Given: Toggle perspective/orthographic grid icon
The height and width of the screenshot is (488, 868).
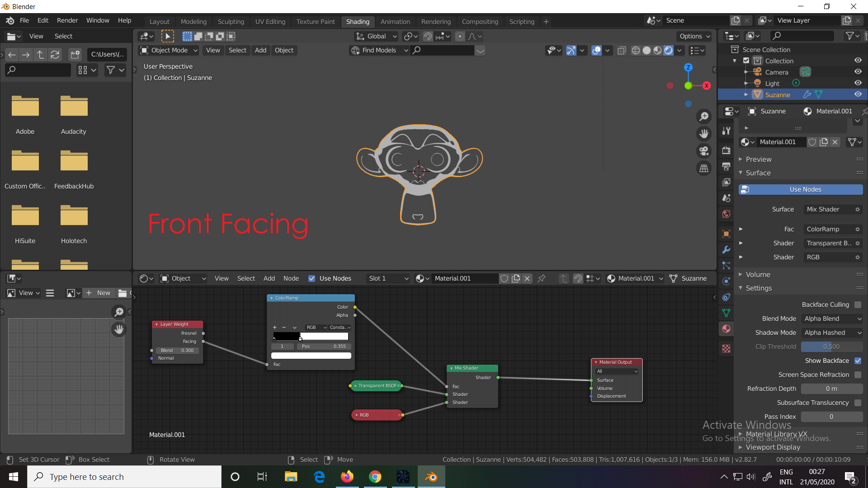Looking at the screenshot, I should coord(704,169).
